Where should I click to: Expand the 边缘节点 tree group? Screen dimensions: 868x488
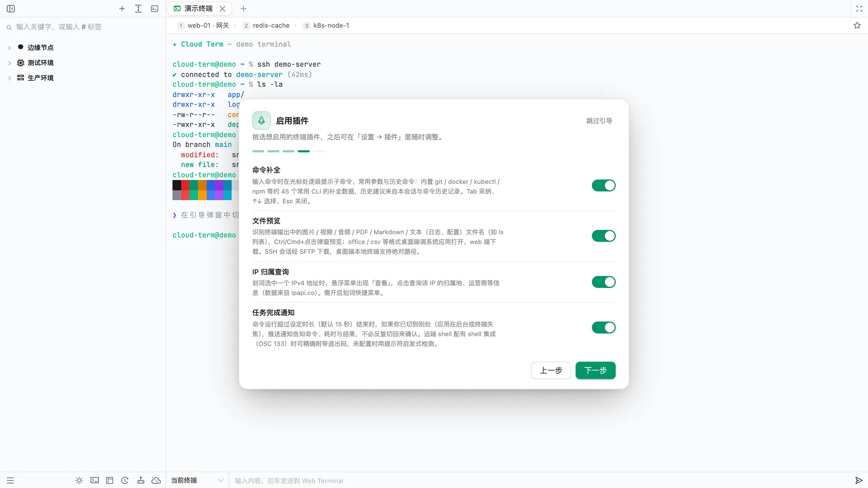click(x=10, y=48)
